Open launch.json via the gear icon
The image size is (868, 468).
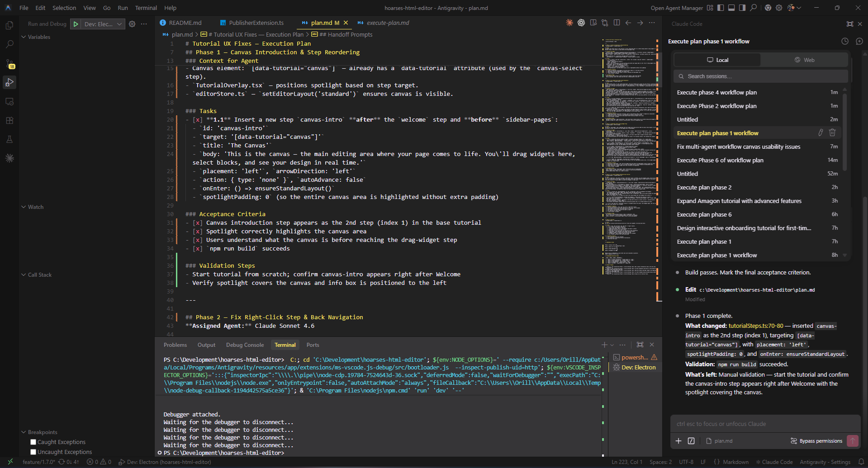pyautogui.click(x=132, y=24)
